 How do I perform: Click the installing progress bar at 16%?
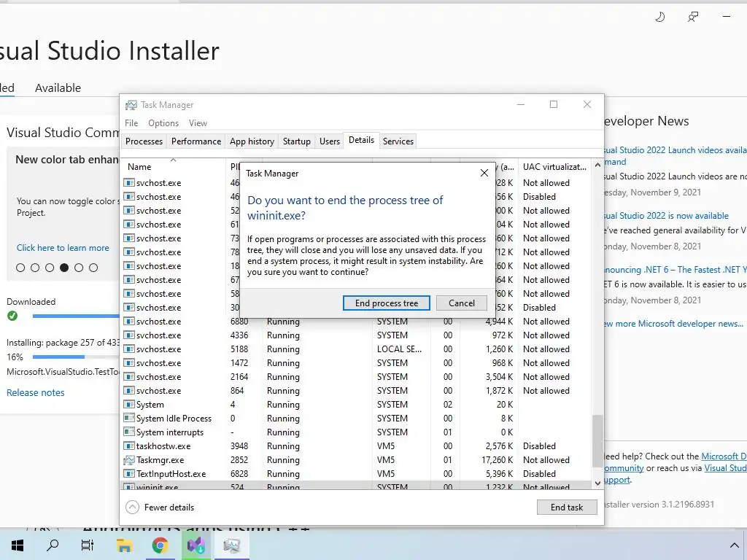coord(76,357)
